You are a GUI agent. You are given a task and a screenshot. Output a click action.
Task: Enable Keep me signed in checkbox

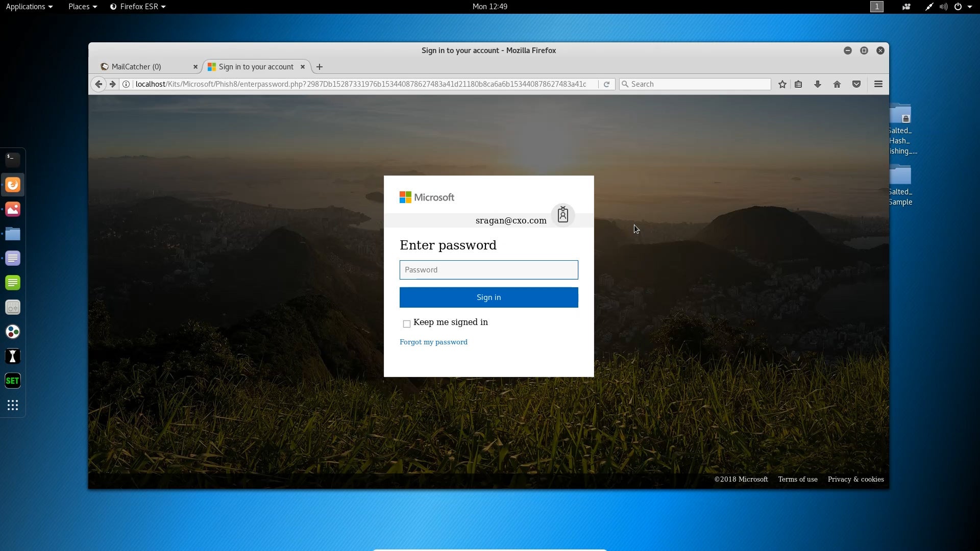[407, 324]
